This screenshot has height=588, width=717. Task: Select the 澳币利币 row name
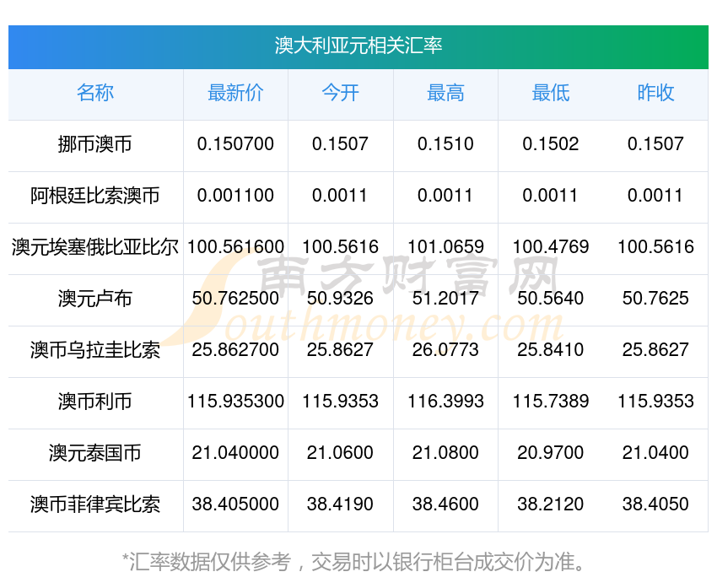click(95, 402)
